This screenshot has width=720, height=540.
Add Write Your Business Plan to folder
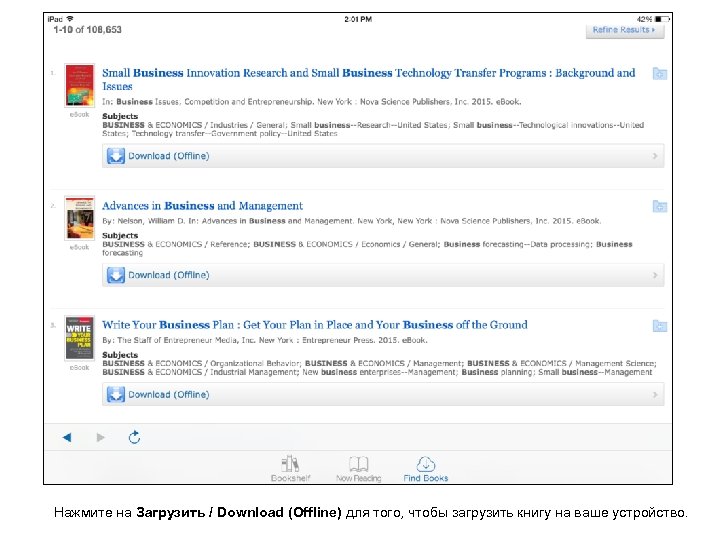point(659,326)
